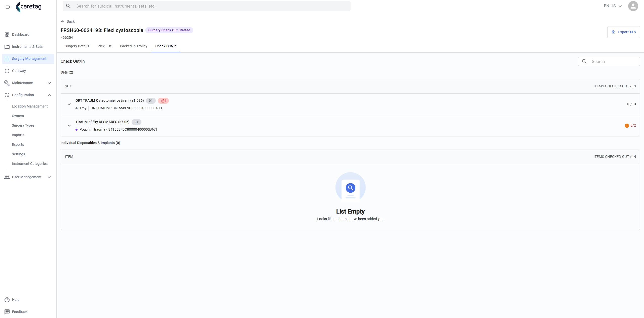Expand the User Management chevron
644x318 pixels.
(x=49, y=177)
